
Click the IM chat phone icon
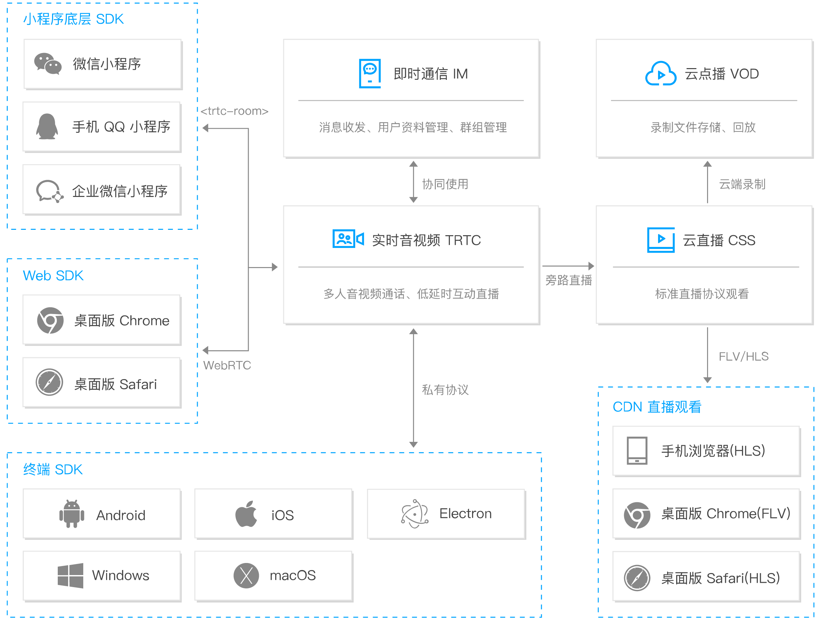pos(370,73)
